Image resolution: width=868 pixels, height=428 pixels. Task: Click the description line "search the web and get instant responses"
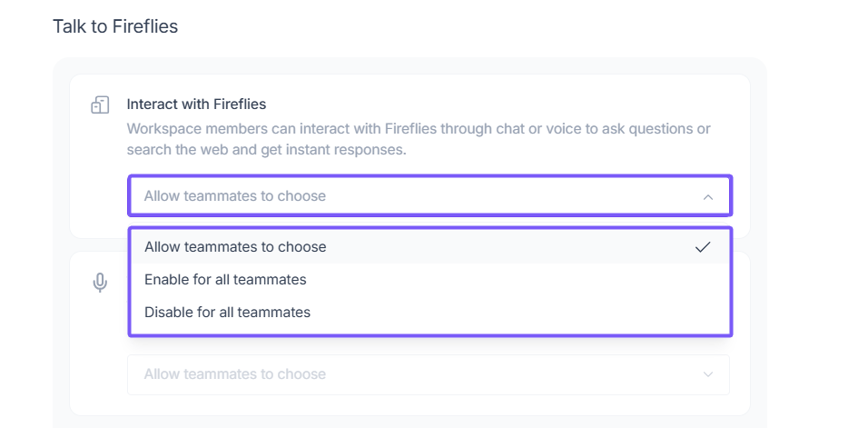click(266, 149)
